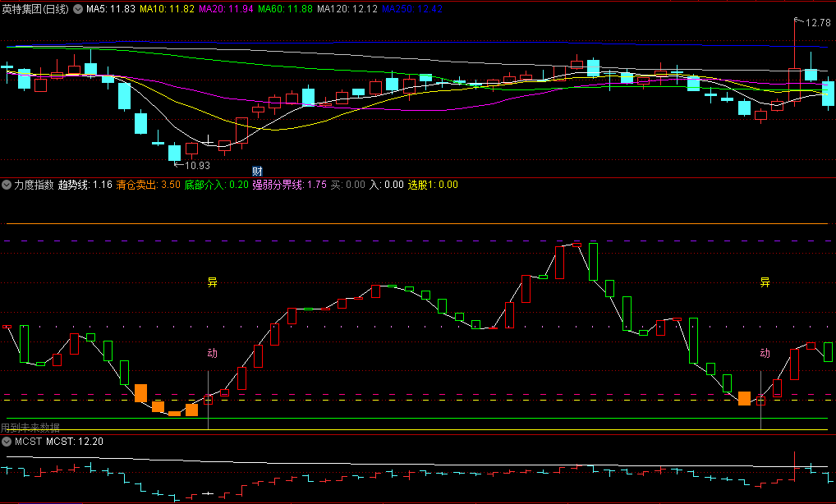Click the MA60: 11.88 label
The width and height of the screenshot is (836, 504).
coord(285,9)
